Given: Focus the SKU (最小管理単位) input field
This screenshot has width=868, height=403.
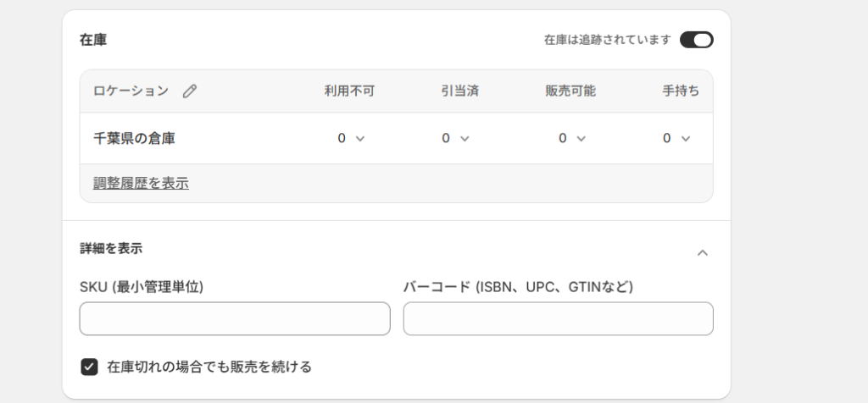Looking at the screenshot, I should tap(235, 318).
